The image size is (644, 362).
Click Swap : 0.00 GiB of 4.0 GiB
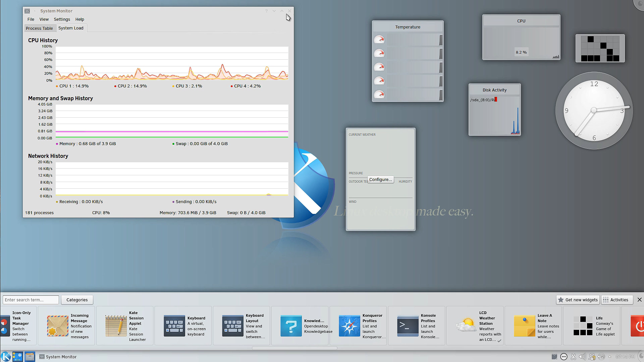(200, 144)
